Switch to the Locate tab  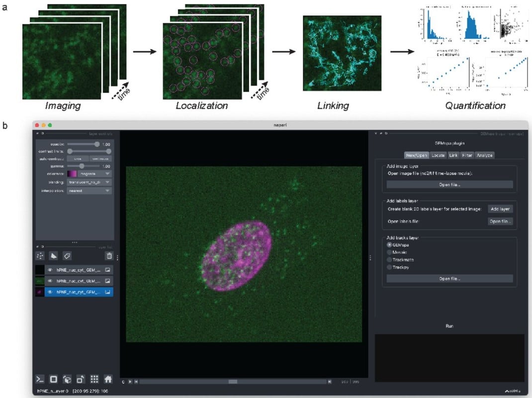tap(438, 155)
